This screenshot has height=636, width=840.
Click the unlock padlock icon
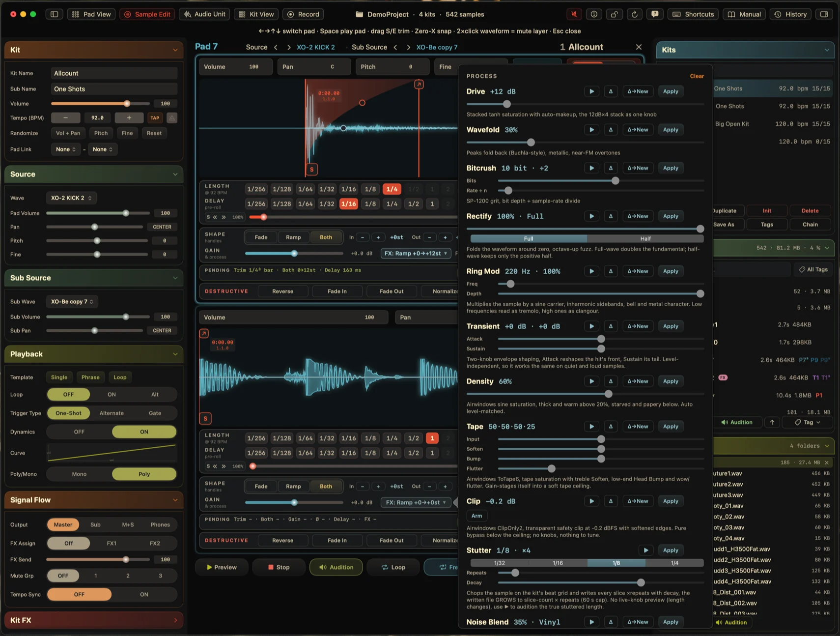[614, 14]
